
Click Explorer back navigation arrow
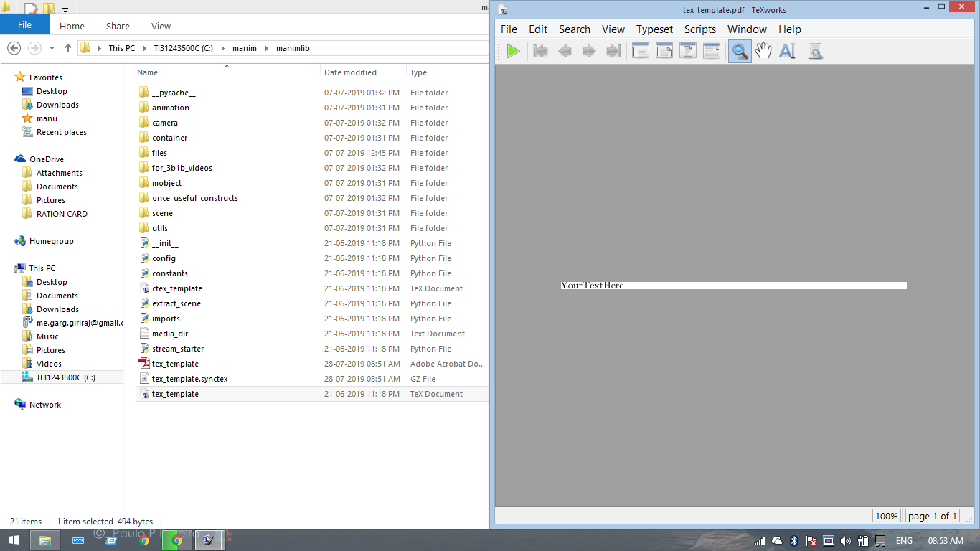[14, 48]
